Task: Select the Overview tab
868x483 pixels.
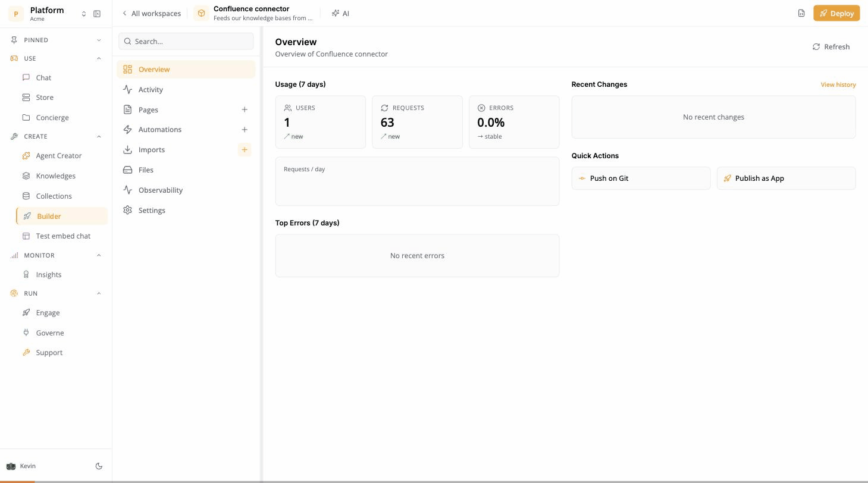Action: (186, 70)
